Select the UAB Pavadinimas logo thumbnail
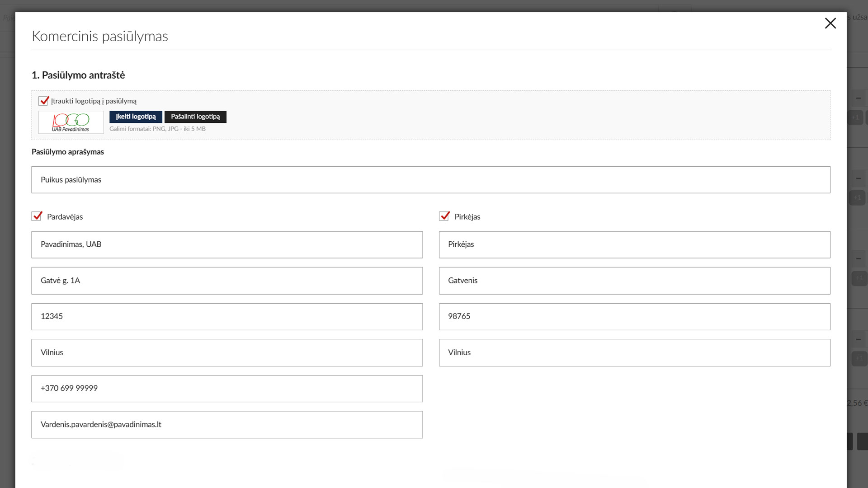Viewport: 868px width, 488px height. pyautogui.click(x=71, y=122)
